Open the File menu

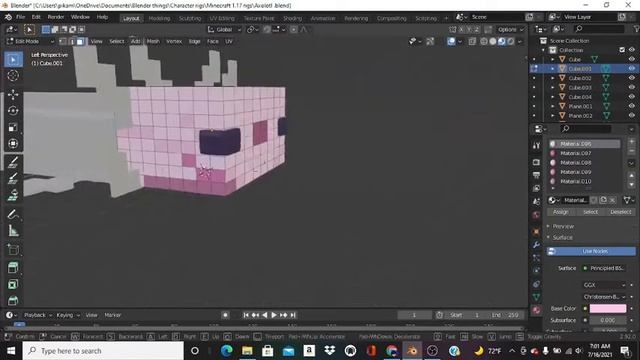click(x=20, y=17)
